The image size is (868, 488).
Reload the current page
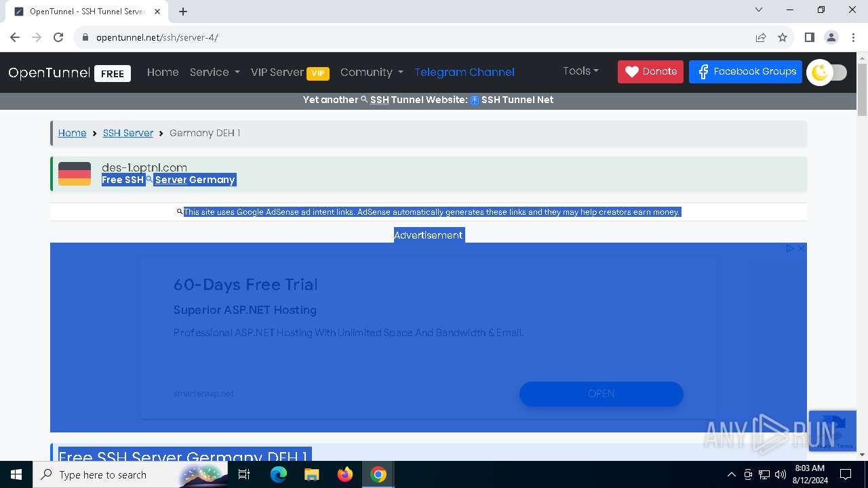58,37
